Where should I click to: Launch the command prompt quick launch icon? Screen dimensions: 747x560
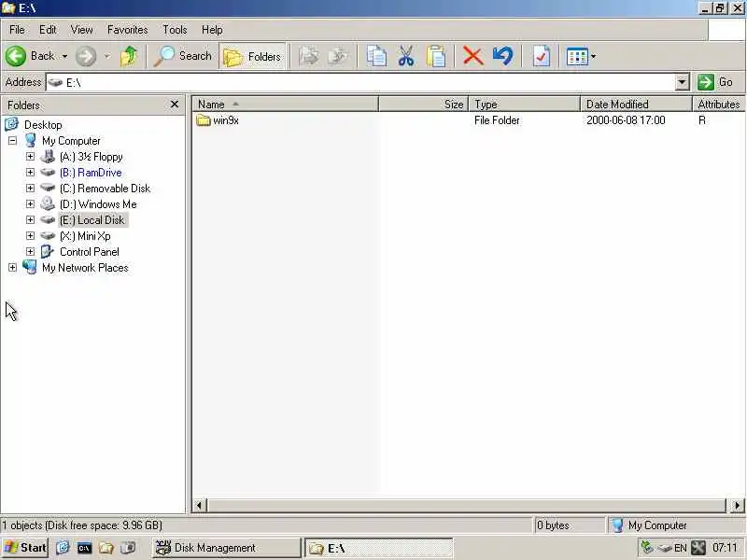click(x=84, y=548)
